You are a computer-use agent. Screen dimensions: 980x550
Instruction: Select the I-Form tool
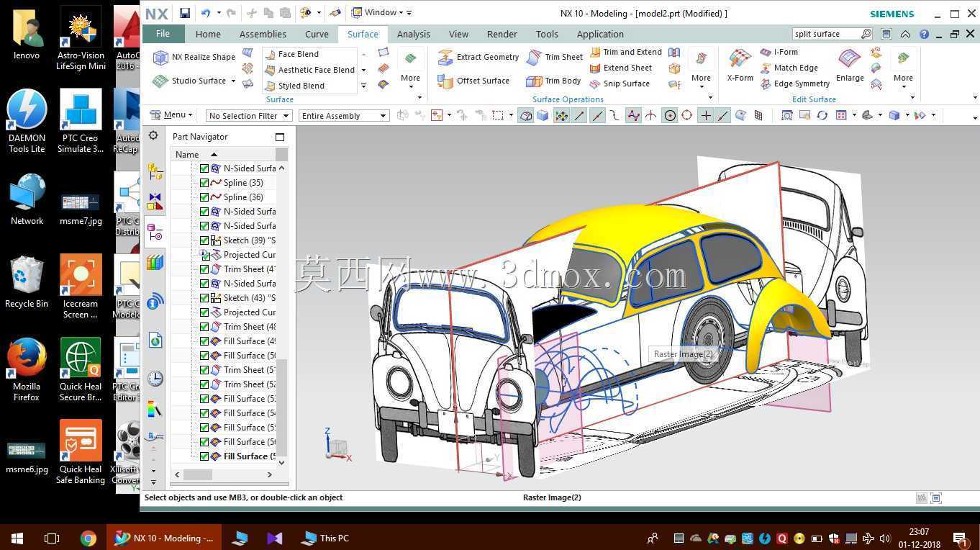click(x=779, y=52)
